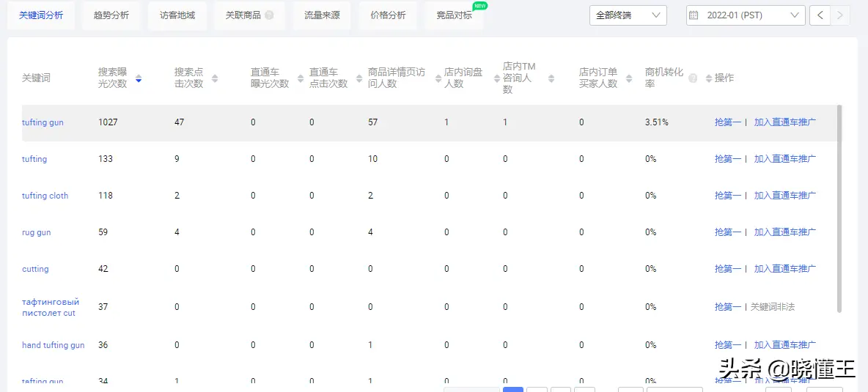This screenshot has width=868, height=392.
Task: Click help icon beside 商机转化率
Action: (x=693, y=78)
